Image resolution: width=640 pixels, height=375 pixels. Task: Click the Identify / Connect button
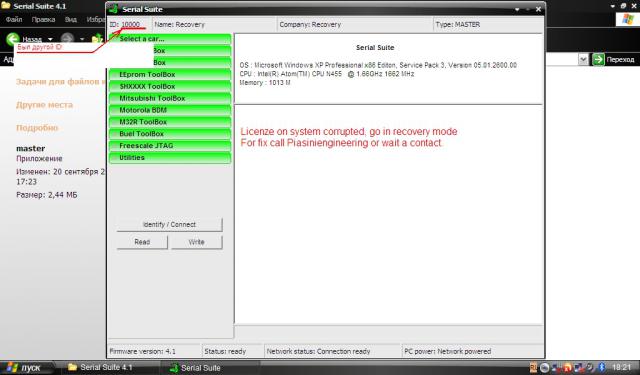(x=169, y=225)
